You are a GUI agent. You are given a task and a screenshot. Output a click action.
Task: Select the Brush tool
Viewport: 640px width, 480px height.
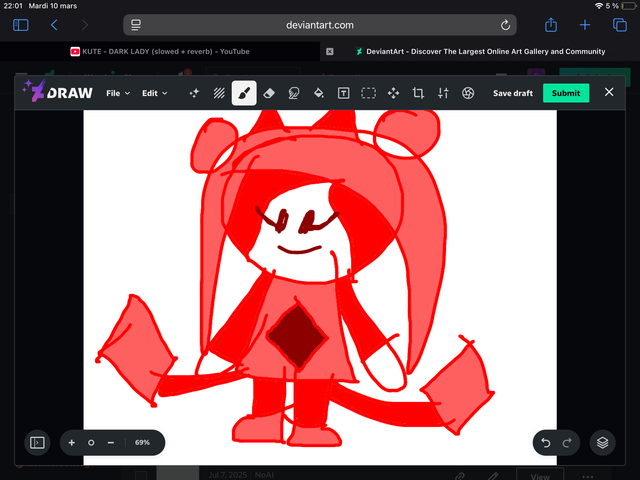coord(243,93)
